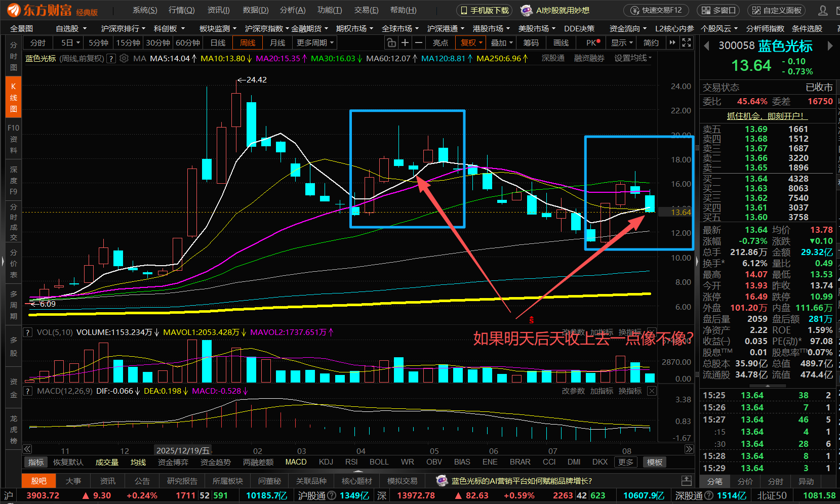Select the KDJ indicator
Screen dimensions: 840x504
[326, 462]
